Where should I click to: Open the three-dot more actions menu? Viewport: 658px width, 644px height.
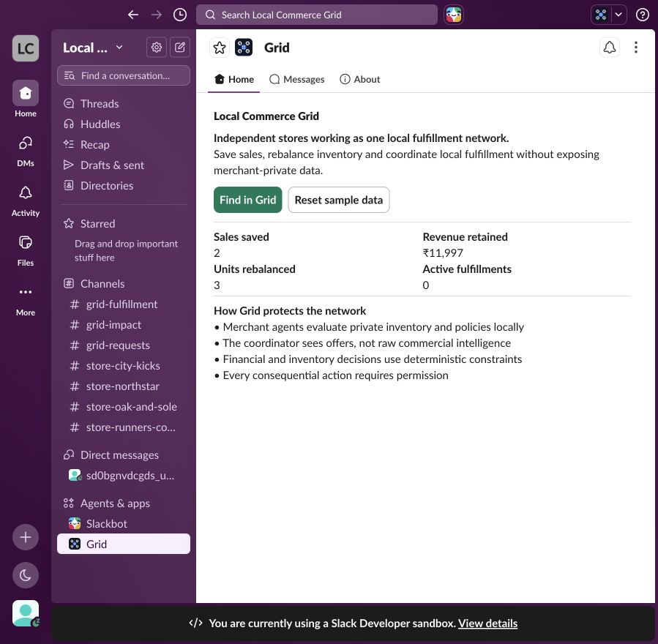(636, 48)
